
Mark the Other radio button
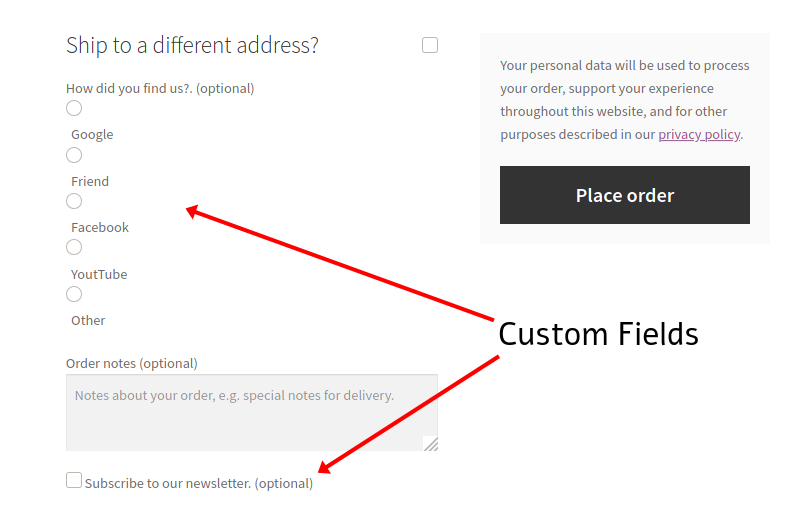point(74,294)
